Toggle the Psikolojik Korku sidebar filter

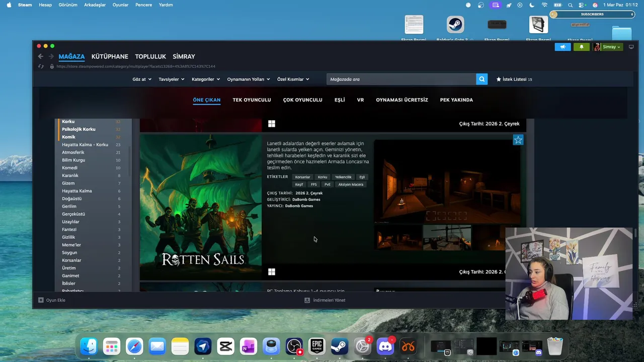[78, 129]
